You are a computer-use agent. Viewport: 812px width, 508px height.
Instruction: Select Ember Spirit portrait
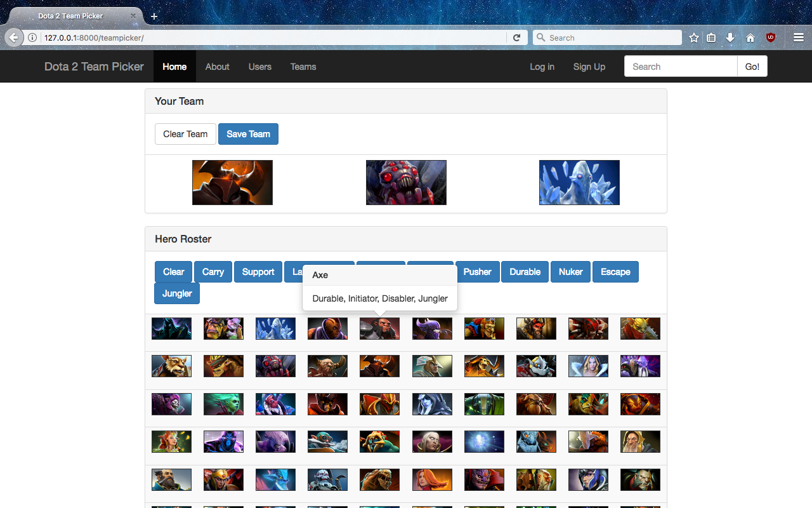[x=640, y=404]
